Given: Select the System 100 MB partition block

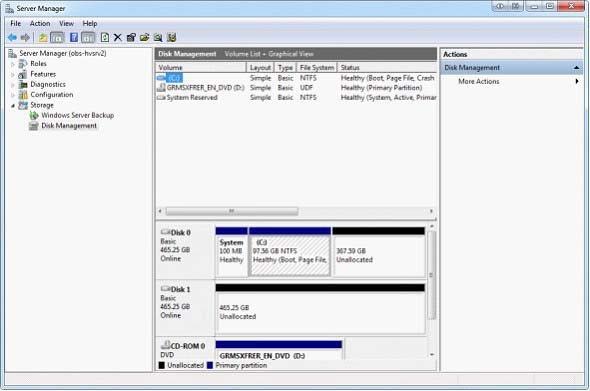Looking at the screenshot, I should click(231, 252).
